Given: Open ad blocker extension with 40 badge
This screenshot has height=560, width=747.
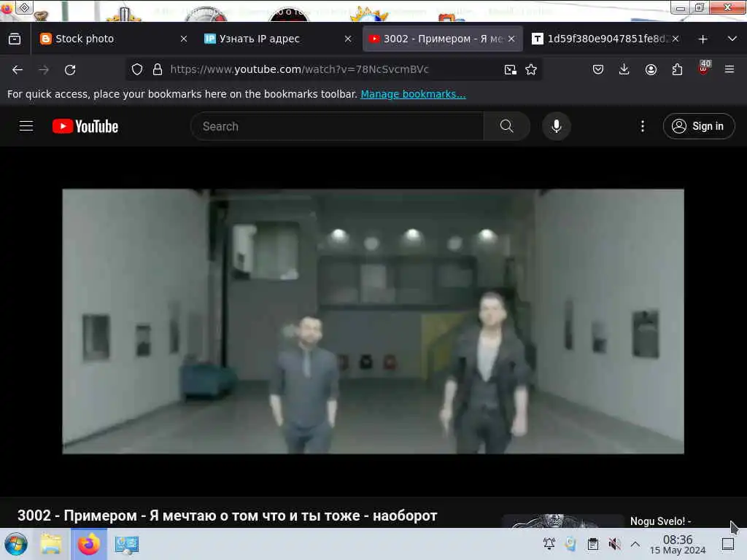Looking at the screenshot, I should click(x=704, y=68).
